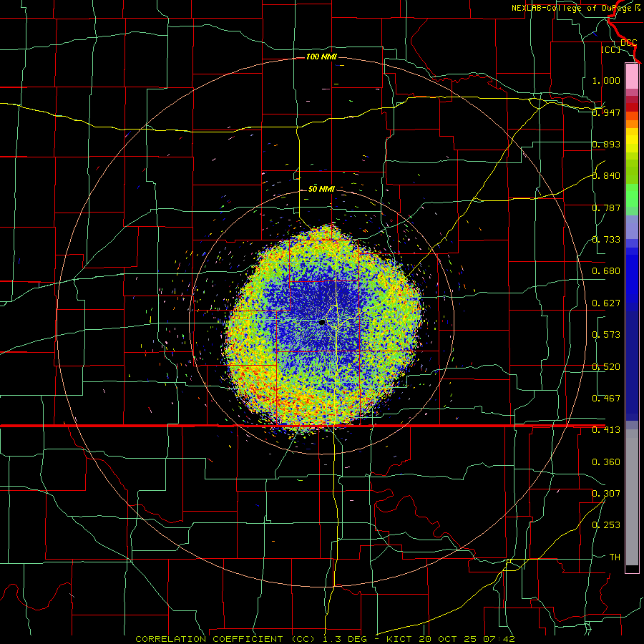Image resolution: width=644 pixels, height=644 pixels.
Task: Pick the pink segment atop the color bar
Action: click(632, 77)
